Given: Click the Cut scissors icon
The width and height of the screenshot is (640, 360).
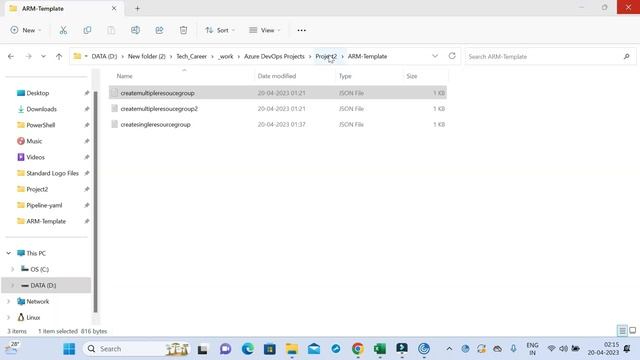Looking at the screenshot, I should point(63,30).
